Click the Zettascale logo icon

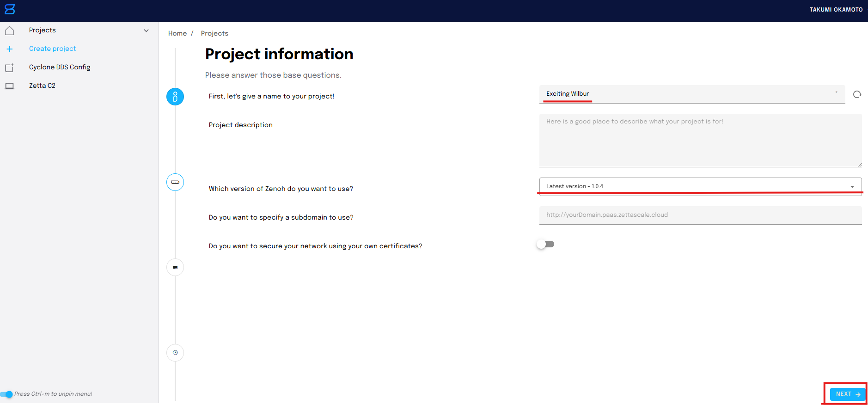[10, 9]
